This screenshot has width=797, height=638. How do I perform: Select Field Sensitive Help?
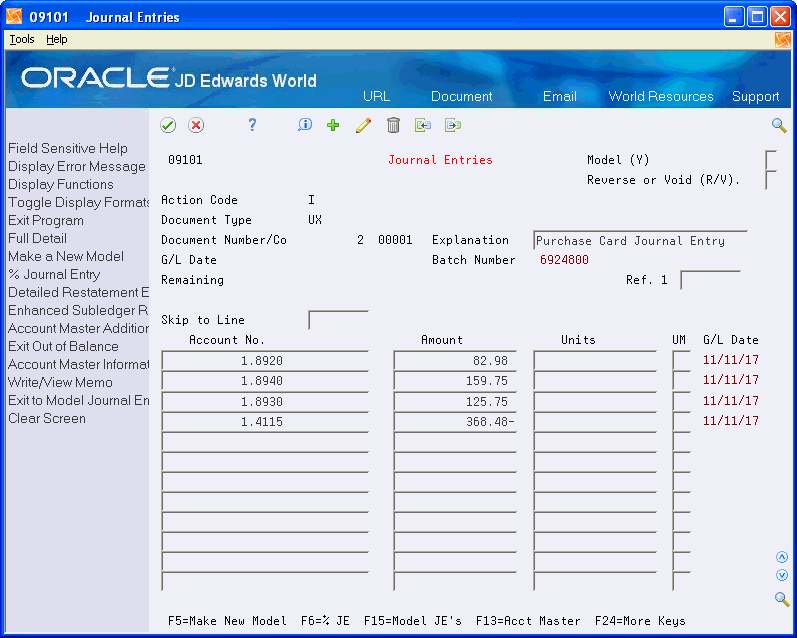(x=68, y=148)
